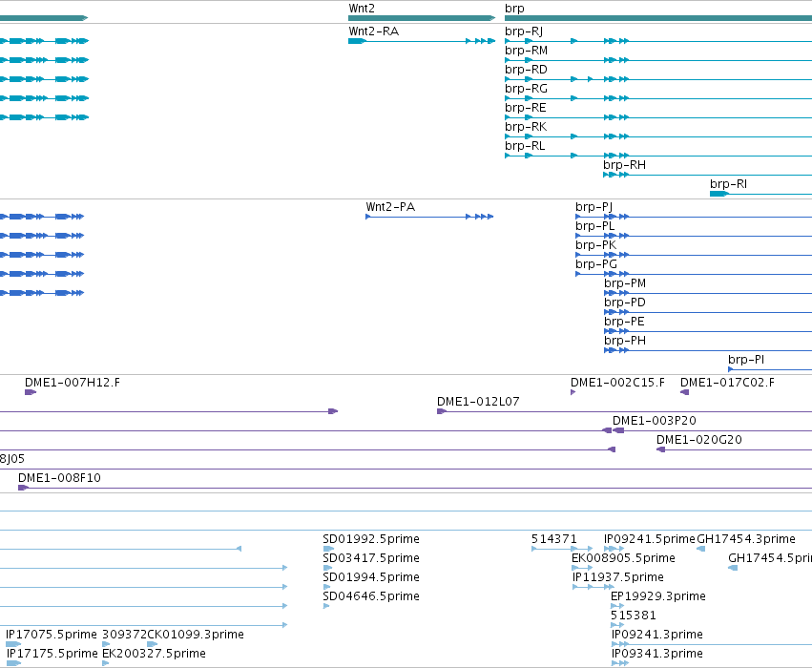
Task: Select the brp gene bar
Action: (658, 18)
